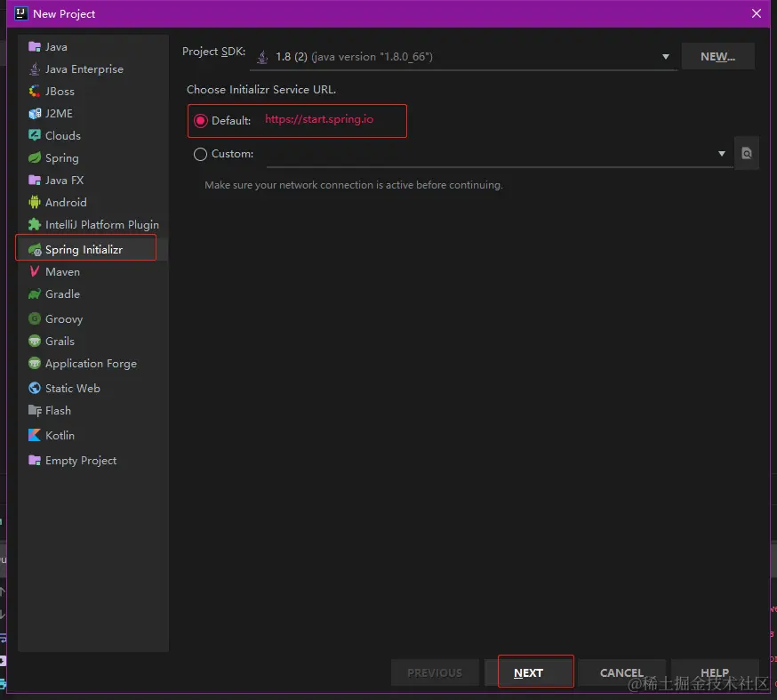Click the Clouds icon
Screen dimensions: 777x700
pos(34,135)
